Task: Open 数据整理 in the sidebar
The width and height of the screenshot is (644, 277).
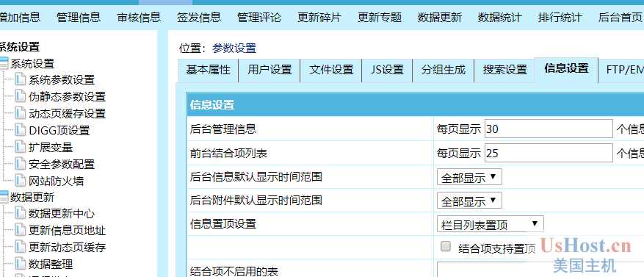Action: pos(51,265)
